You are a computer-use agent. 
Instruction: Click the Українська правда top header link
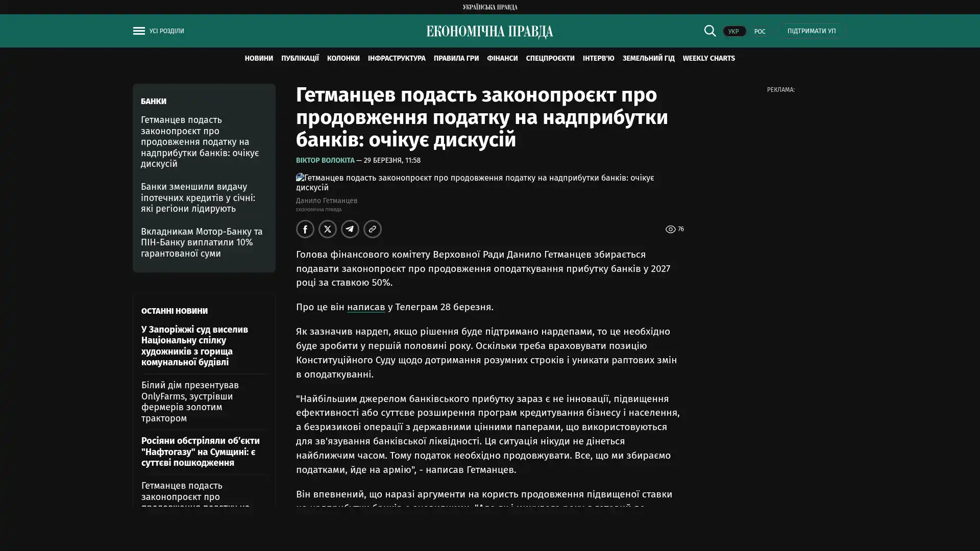point(489,7)
